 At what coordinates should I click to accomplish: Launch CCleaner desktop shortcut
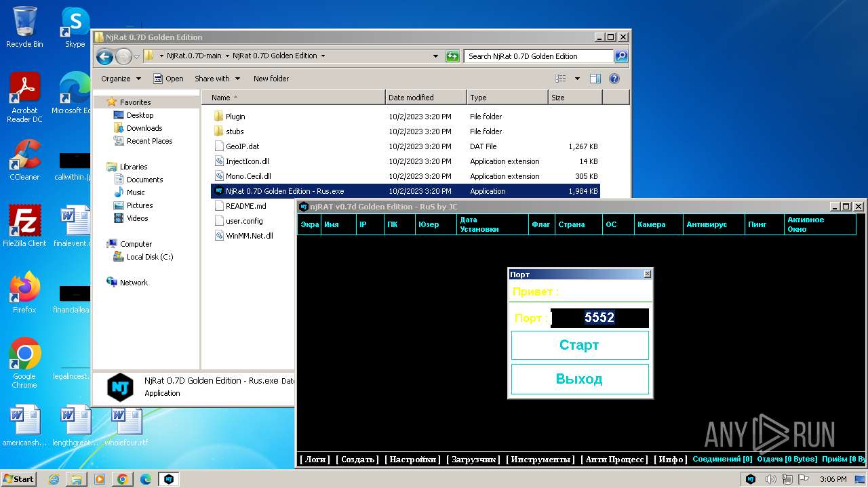point(24,160)
